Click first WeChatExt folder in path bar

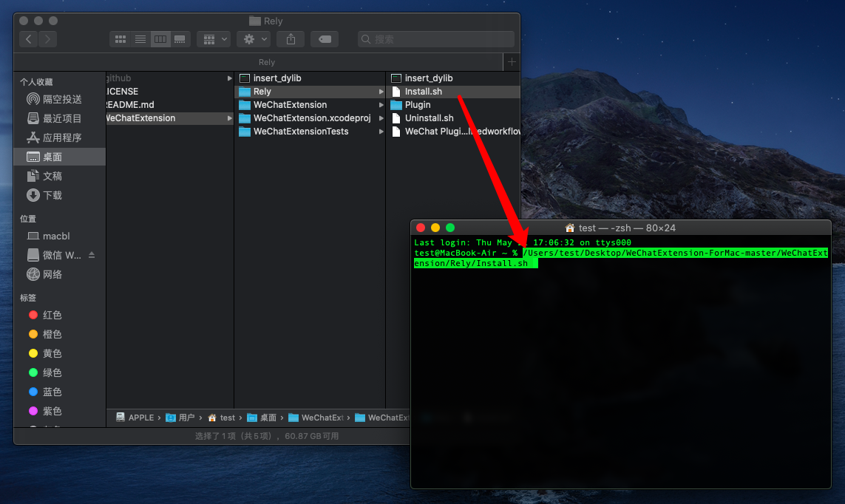pos(316,418)
